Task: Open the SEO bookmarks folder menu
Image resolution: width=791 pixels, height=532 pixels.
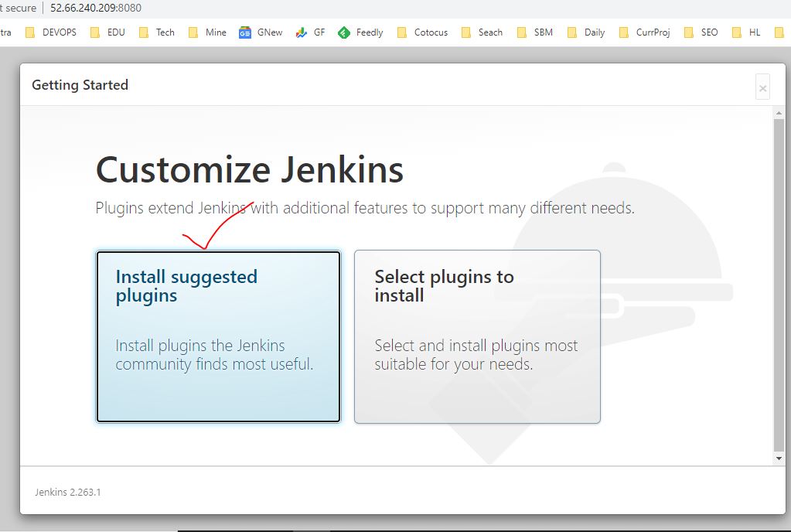Action: 701,32
